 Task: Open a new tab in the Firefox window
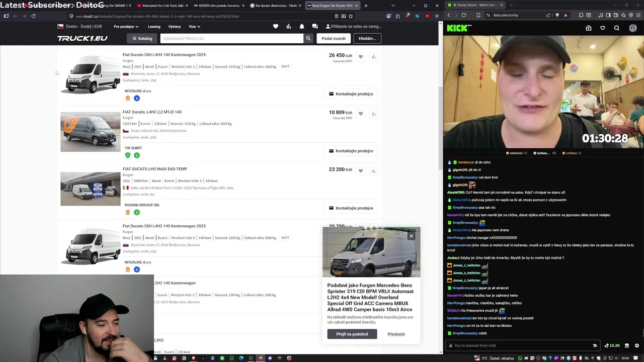pos(366,6)
